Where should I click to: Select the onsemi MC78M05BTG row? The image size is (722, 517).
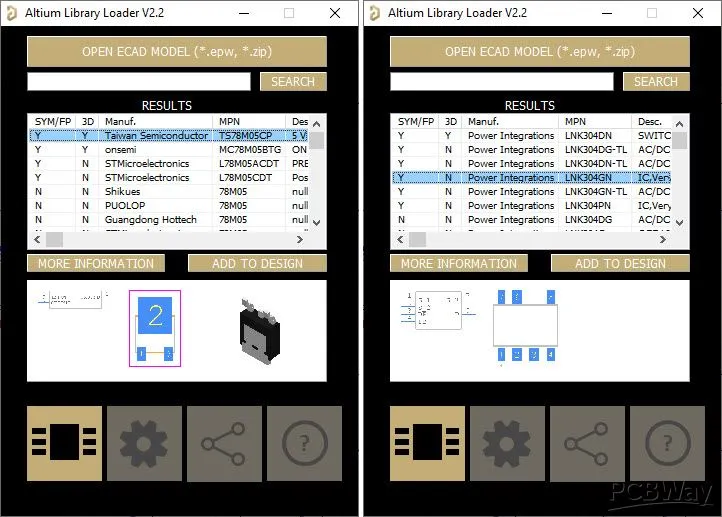coord(169,150)
